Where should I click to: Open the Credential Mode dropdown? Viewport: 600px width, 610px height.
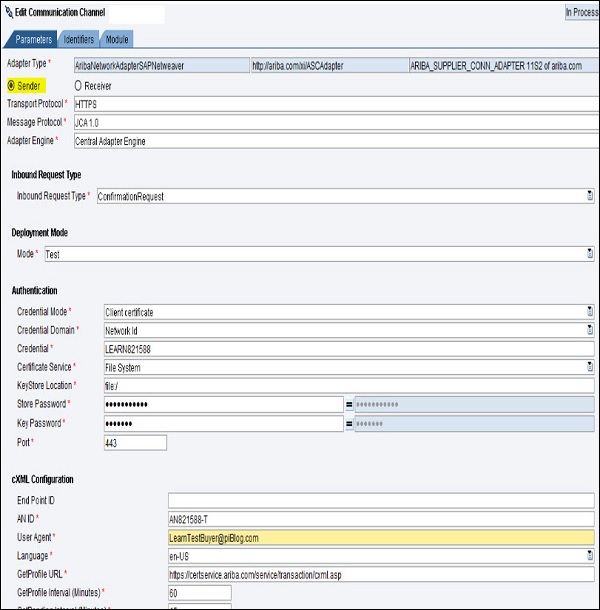coord(590,313)
